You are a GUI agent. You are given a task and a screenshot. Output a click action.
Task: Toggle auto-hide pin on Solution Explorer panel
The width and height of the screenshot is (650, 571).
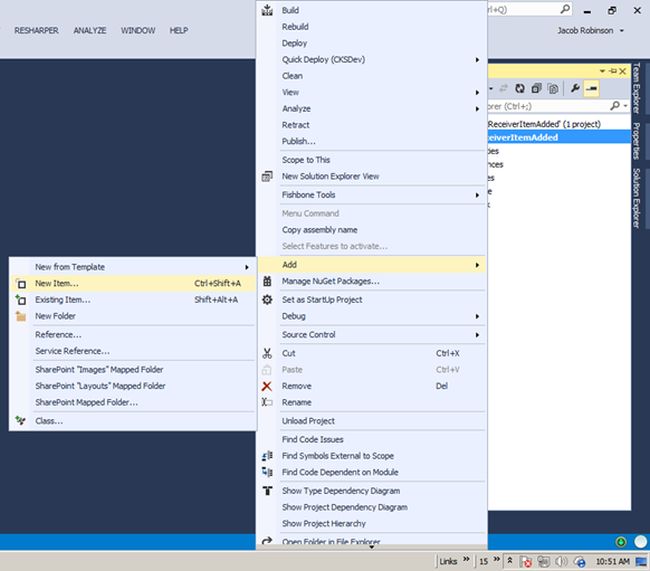click(x=613, y=71)
